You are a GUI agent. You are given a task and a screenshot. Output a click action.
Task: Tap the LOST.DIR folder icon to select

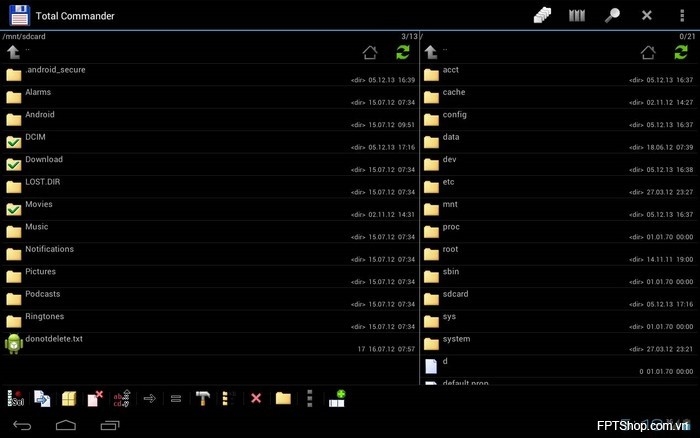[14, 187]
